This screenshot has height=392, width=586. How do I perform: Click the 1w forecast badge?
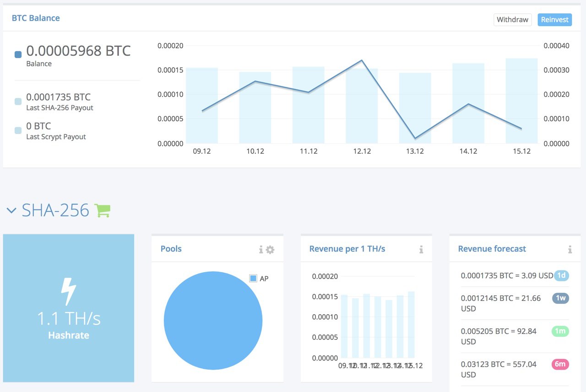coord(560,298)
